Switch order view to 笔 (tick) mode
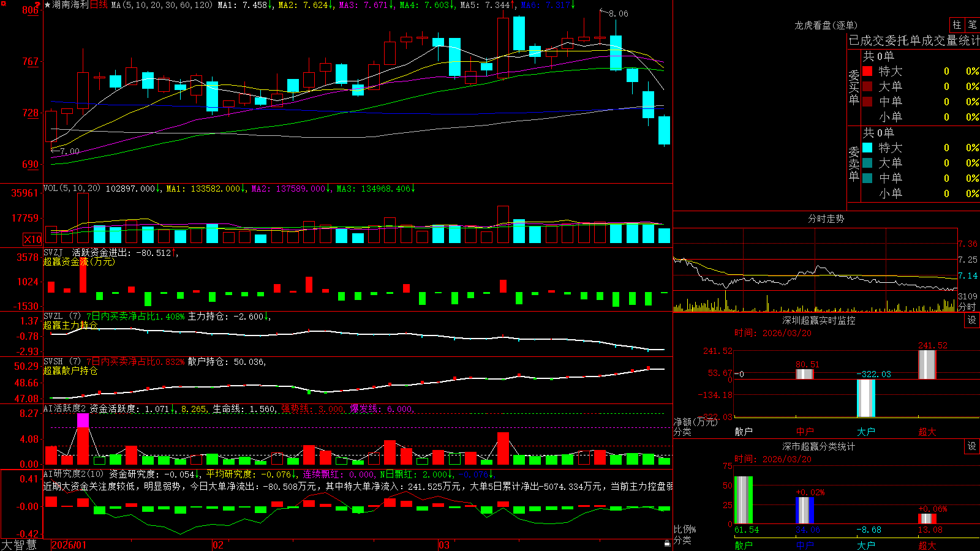This screenshot has width=980, height=551. tap(972, 24)
